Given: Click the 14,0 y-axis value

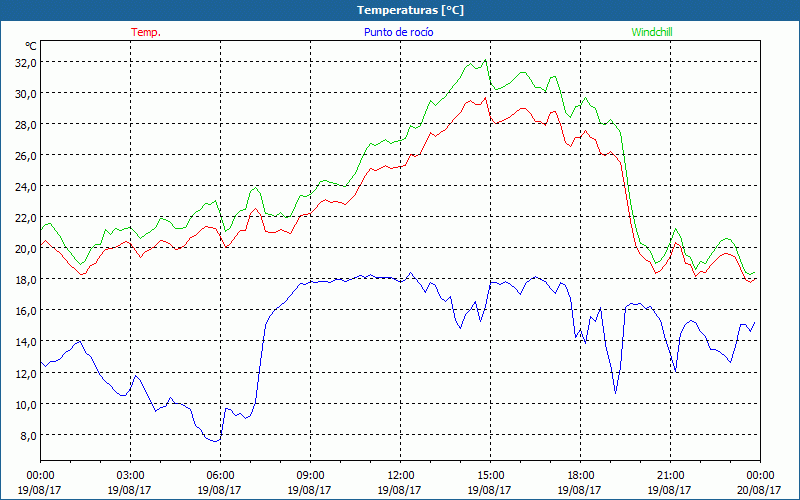Looking at the screenshot, I should tap(26, 342).
